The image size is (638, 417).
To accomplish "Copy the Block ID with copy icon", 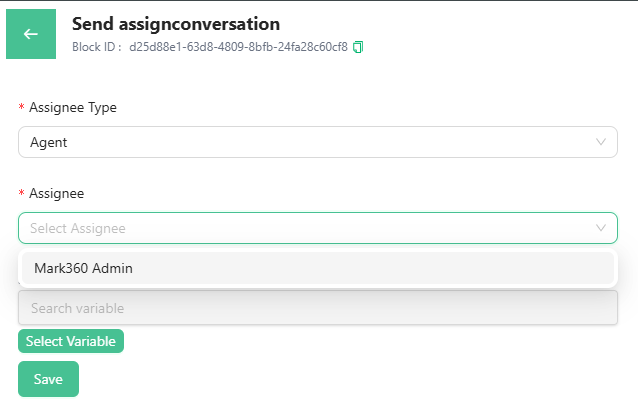I will click(x=358, y=47).
